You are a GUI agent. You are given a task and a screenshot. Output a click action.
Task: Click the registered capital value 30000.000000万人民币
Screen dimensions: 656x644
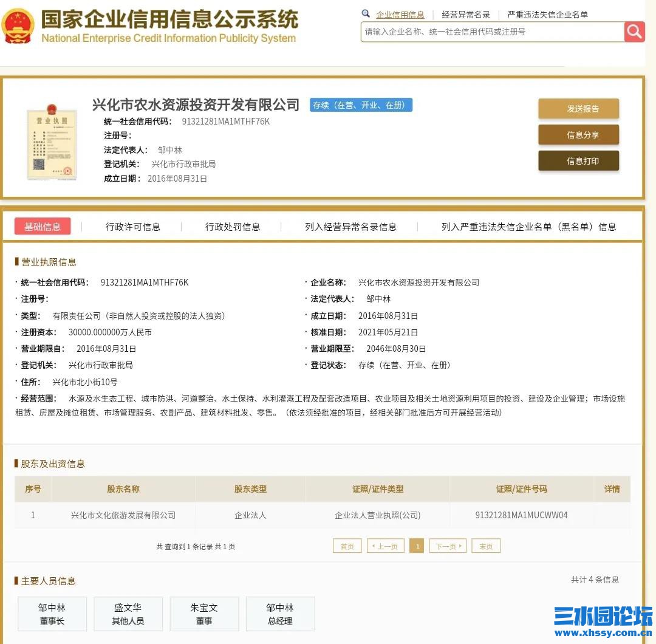tap(110, 332)
